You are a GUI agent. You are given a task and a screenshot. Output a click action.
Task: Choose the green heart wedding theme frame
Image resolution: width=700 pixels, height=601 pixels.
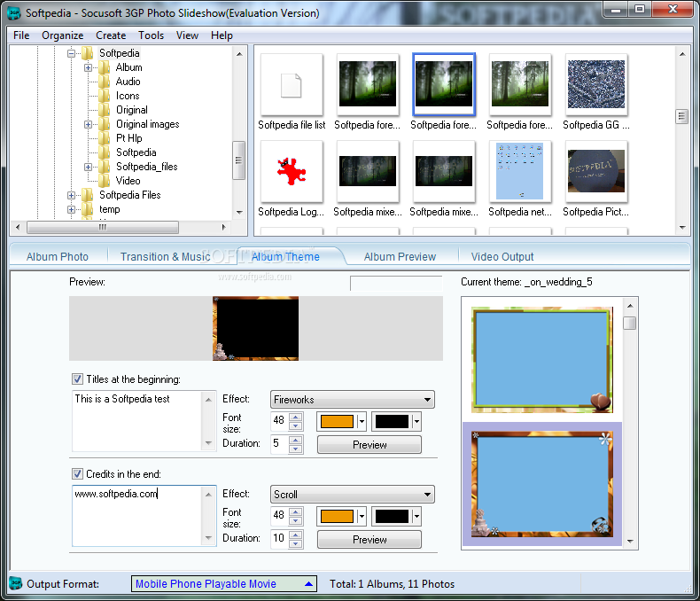pos(542,360)
